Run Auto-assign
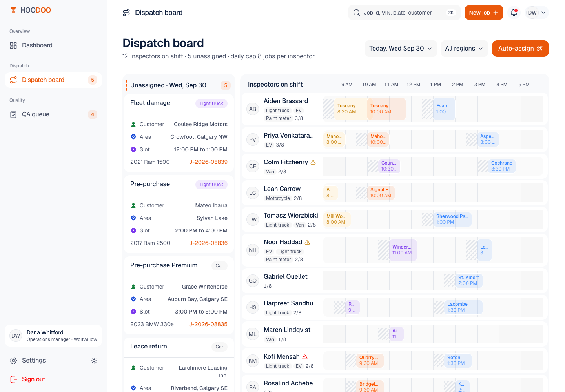 coord(520,49)
